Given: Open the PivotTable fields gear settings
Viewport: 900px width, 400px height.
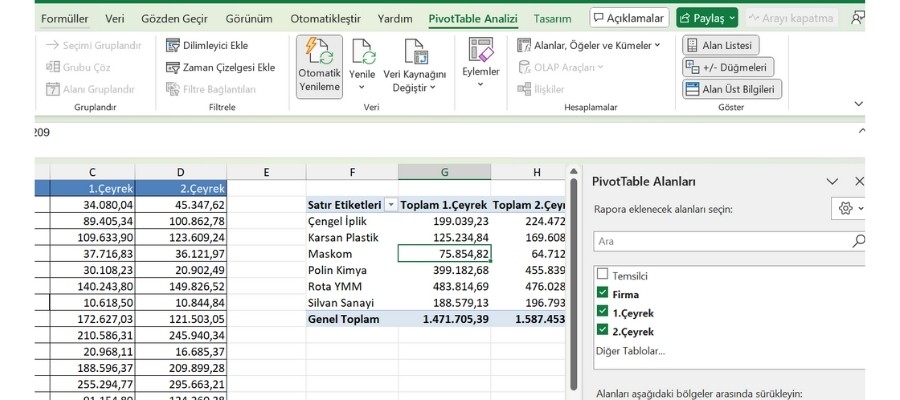Looking at the screenshot, I should (846, 208).
